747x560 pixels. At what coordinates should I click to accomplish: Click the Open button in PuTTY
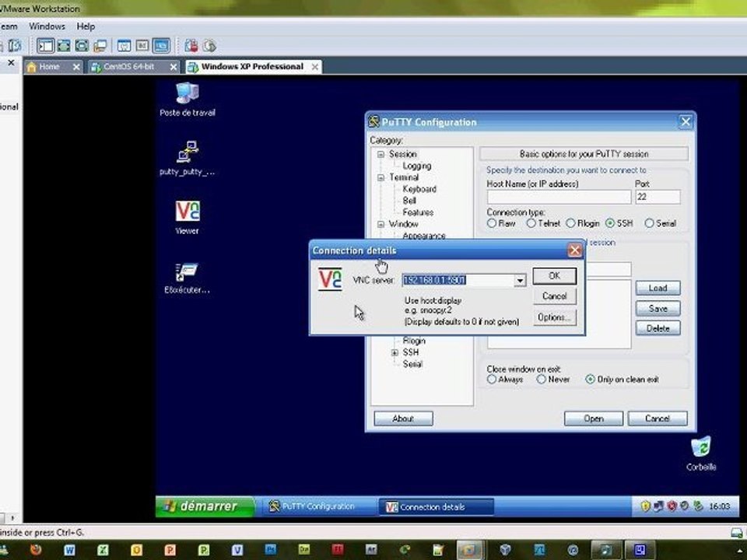pos(594,418)
